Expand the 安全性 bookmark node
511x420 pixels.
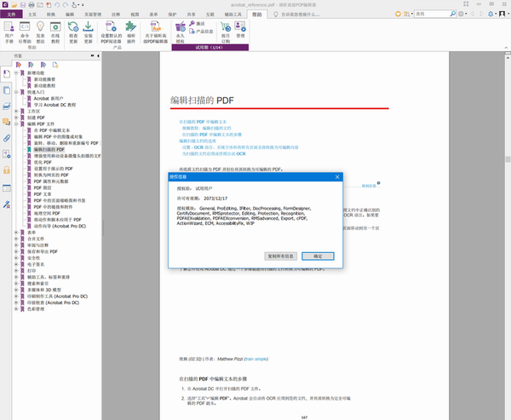[x=16, y=258]
